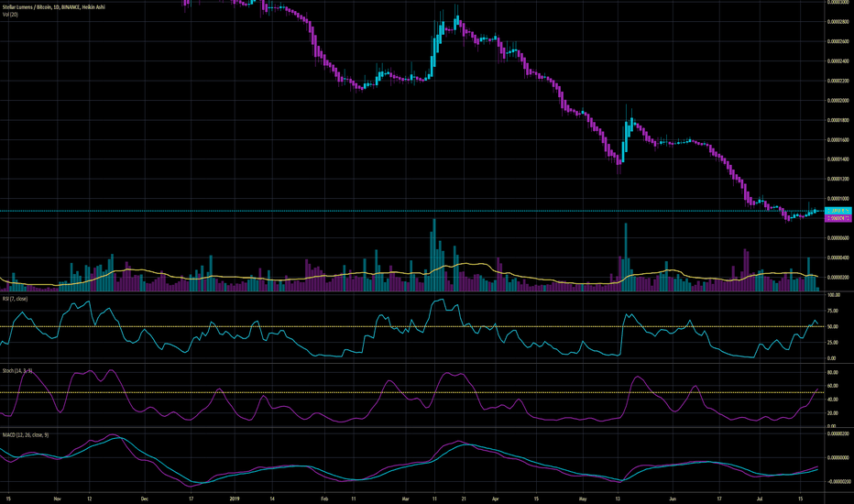Select the Stoch (14, 3, 3) indicator label
Viewport: 854px width, 504px height.
coord(16,370)
